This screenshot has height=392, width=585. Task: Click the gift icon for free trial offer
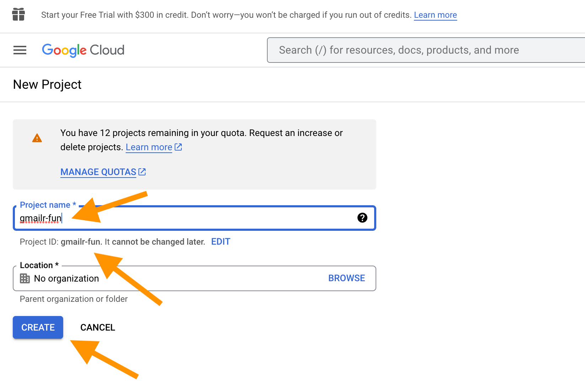(x=18, y=15)
